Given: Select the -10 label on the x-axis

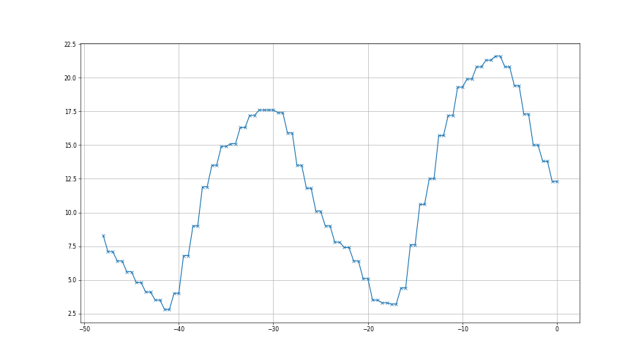Looking at the screenshot, I should [463, 329].
